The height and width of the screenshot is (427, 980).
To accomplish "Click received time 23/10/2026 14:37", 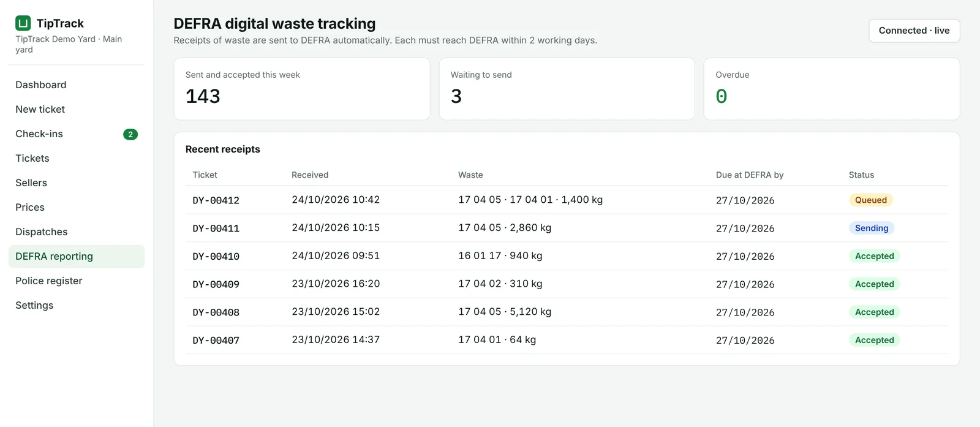I will click(x=336, y=340).
